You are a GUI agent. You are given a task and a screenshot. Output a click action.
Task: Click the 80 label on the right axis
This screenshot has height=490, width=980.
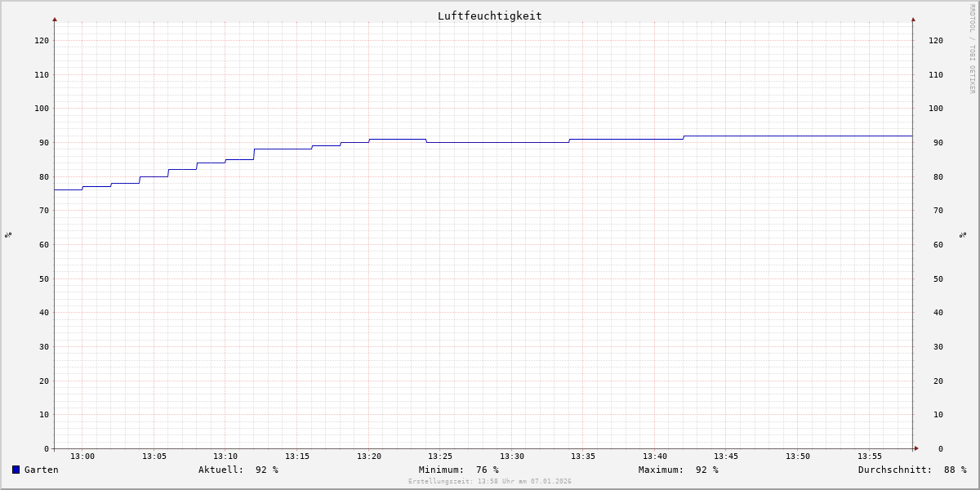[938, 177]
